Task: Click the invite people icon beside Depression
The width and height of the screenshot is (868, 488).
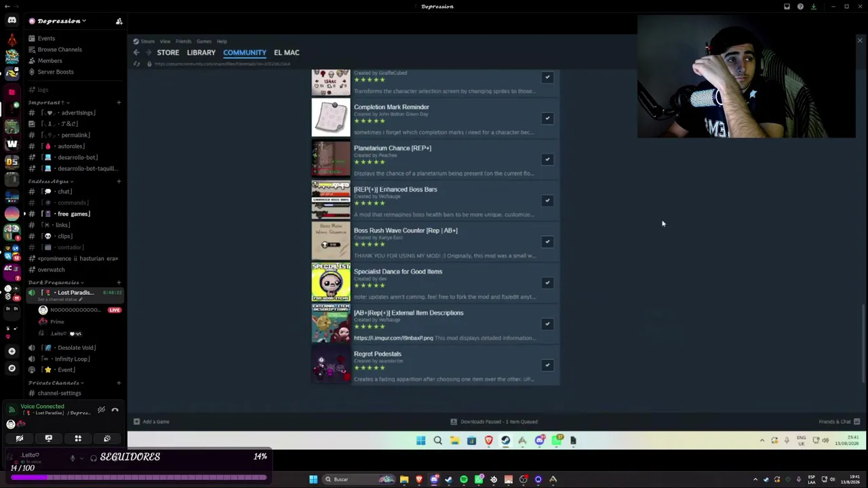Action: coord(119,21)
